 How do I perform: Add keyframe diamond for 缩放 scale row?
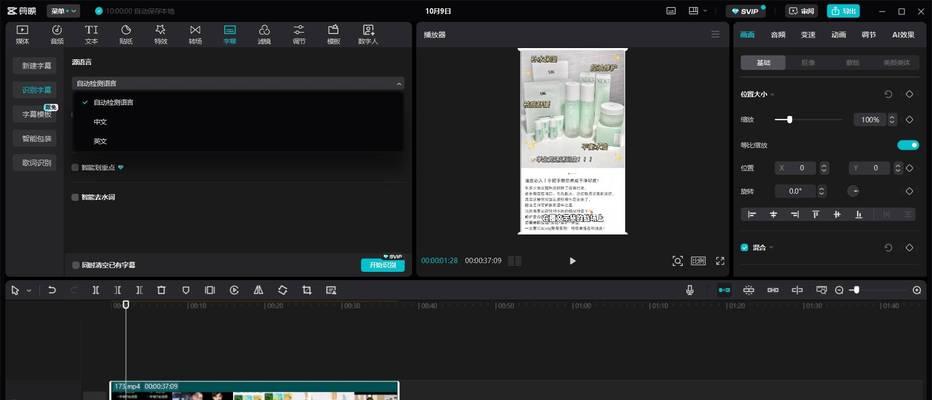click(x=909, y=119)
